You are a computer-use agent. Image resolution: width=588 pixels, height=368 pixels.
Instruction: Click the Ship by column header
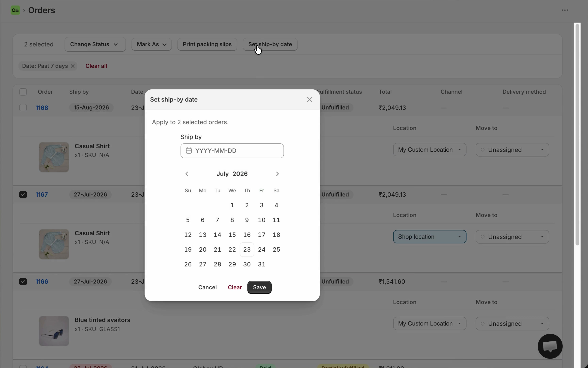[79, 92]
